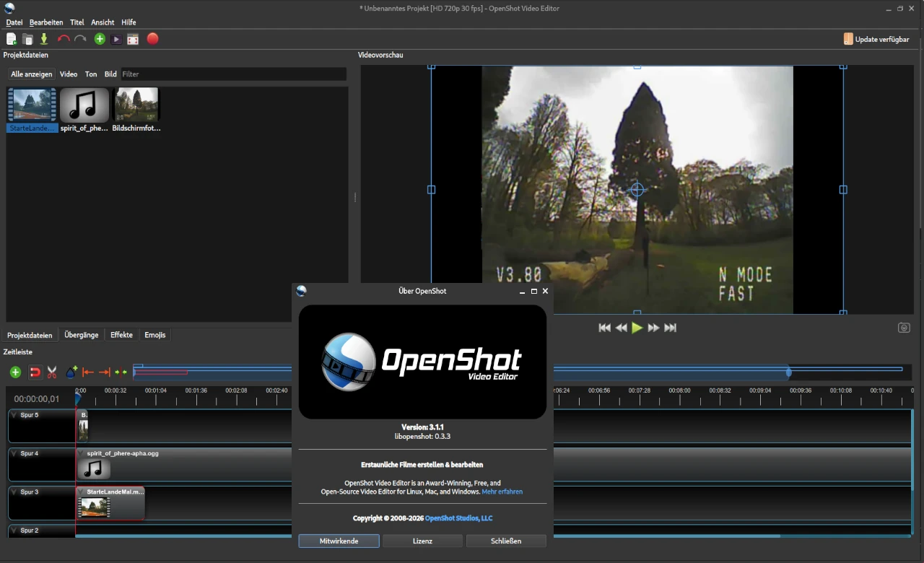The height and width of the screenshot is (563, 924).
Task: Jump to next marker arrow icon
Action: (x=105, y=372)
